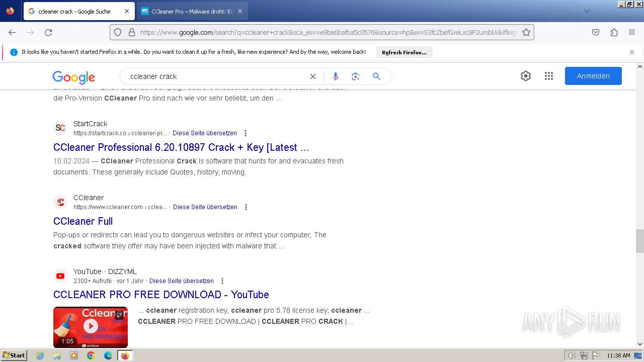Screen dimensions: 644x362
Task: Open the tracking protection shield icon
Action: tap(118, 32)
